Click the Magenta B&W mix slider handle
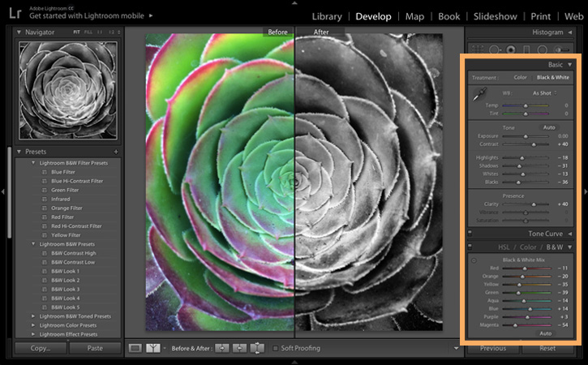 (515, 325)
